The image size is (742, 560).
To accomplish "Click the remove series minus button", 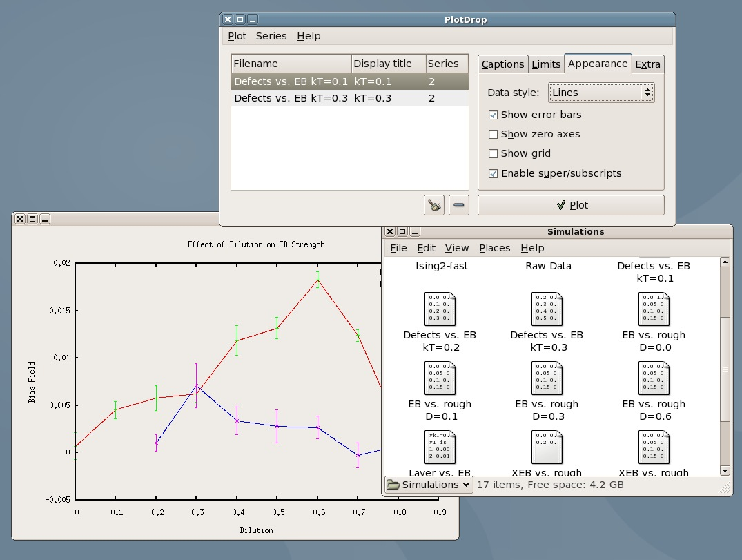I will pos(458,205).
